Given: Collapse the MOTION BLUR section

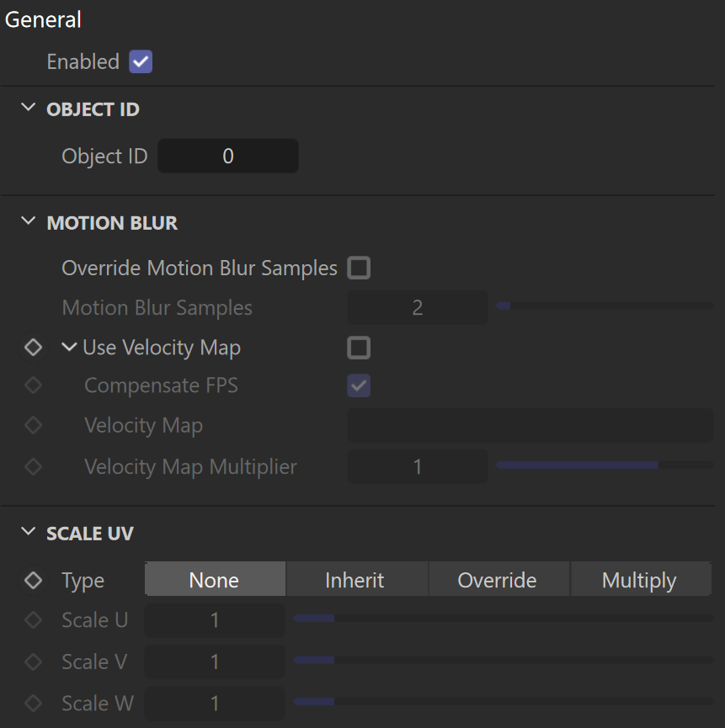Looking at the screenshot, I should 29,221.
